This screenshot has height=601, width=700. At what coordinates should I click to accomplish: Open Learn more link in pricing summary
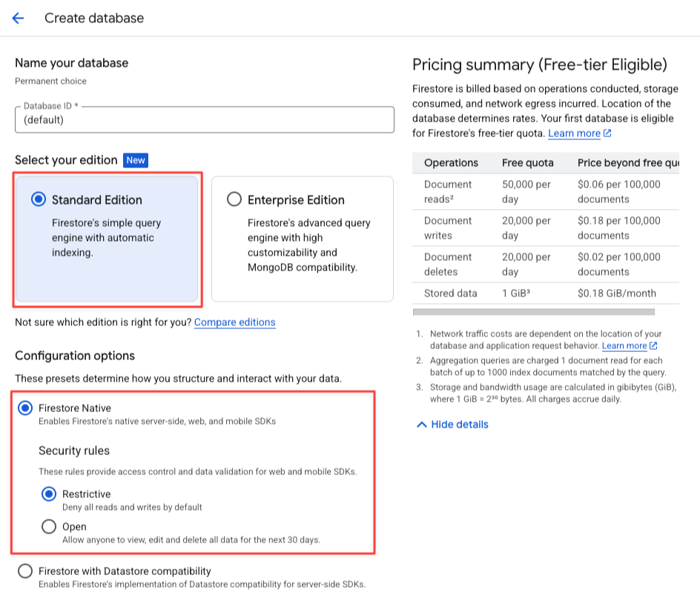click(574, 133)
